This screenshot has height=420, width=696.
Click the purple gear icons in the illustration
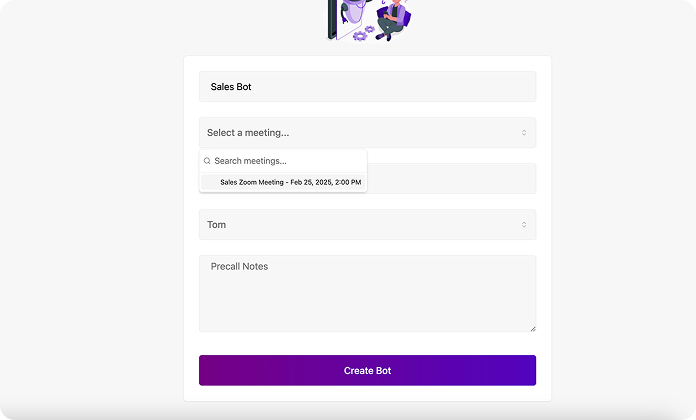(364, 34)
